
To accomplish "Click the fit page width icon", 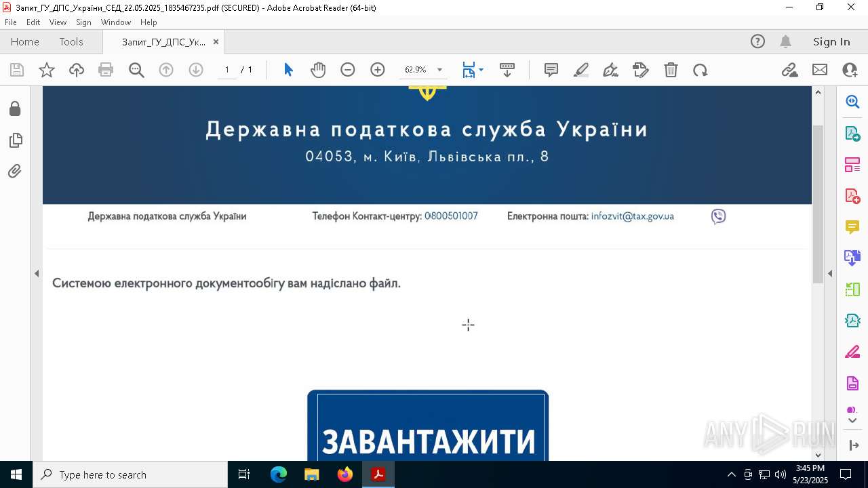I will [469, 70].
